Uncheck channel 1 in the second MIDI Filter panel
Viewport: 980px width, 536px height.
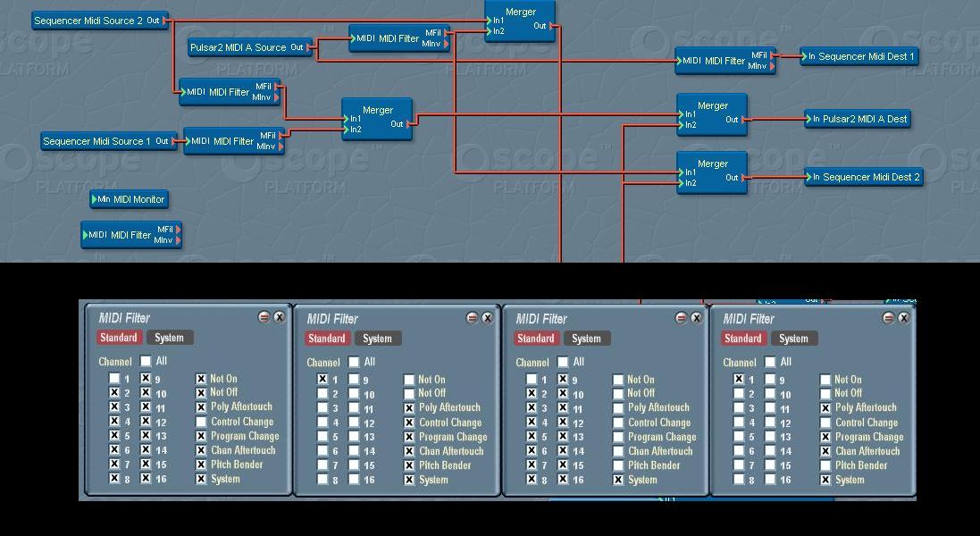[322, 379]
